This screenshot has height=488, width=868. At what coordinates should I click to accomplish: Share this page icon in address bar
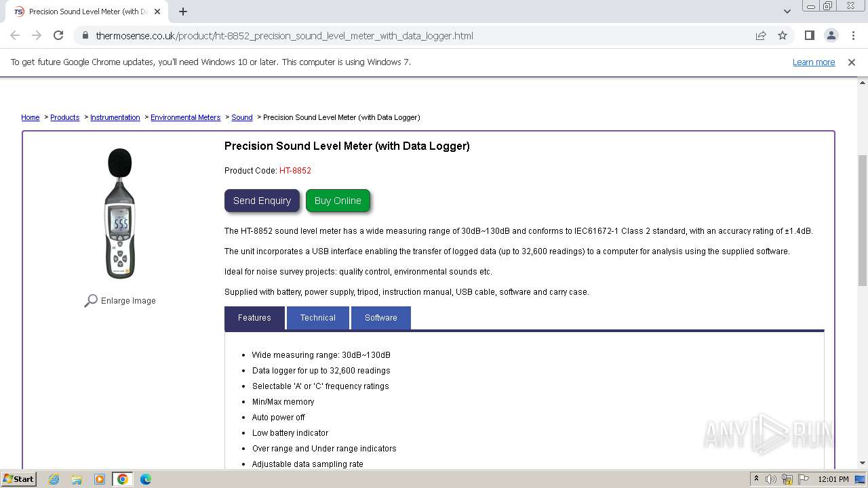pyautogui.click(x=761, y=35)
